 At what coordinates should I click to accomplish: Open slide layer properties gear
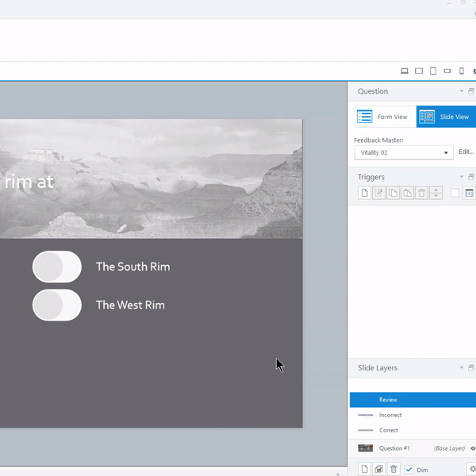point(472,470)
